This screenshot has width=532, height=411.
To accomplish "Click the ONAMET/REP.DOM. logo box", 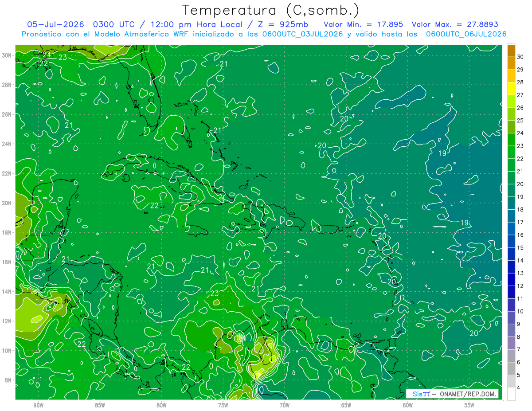I will coord(452,394).
